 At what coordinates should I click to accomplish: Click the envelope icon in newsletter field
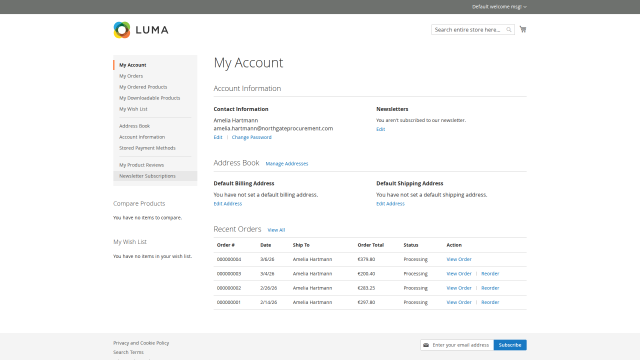click(426, 345)
